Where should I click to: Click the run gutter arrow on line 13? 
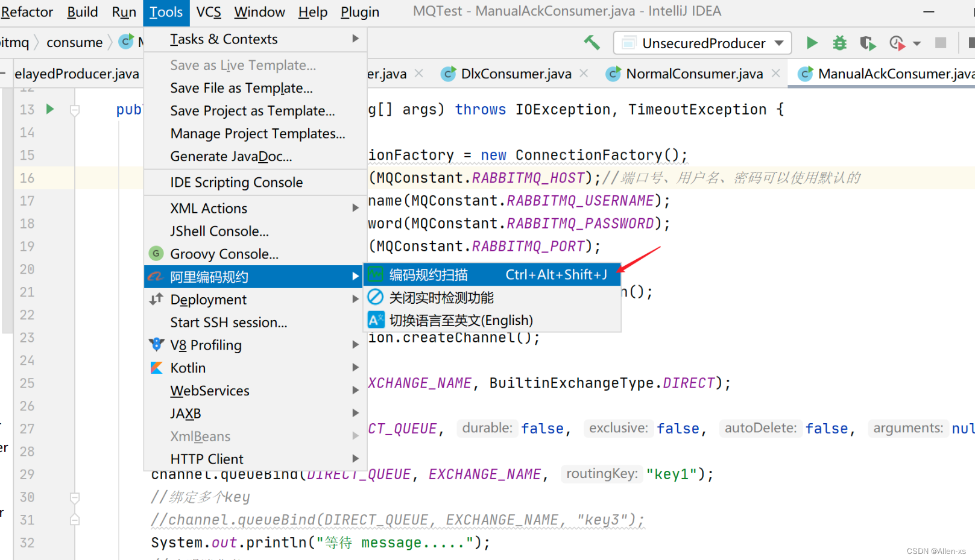coord(50,109)
